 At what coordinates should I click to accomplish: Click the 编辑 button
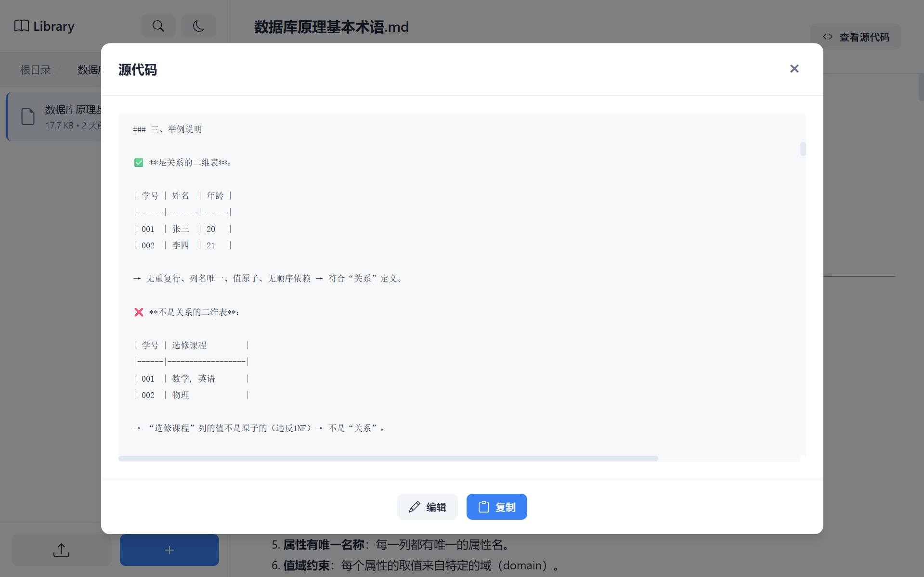point(427,506)
